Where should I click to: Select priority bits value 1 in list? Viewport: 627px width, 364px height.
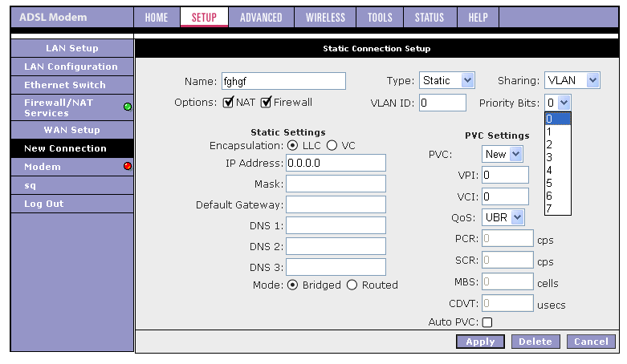(558, 131)
